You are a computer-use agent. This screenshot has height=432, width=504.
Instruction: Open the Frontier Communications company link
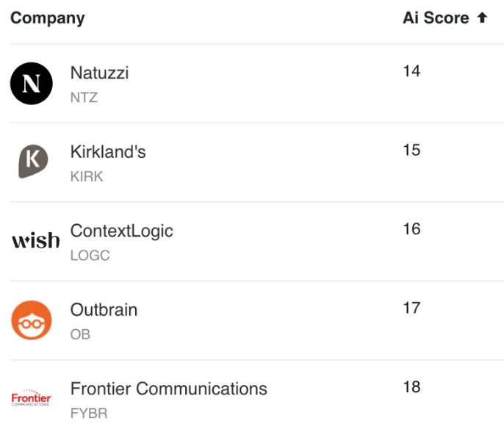(169, 389)
